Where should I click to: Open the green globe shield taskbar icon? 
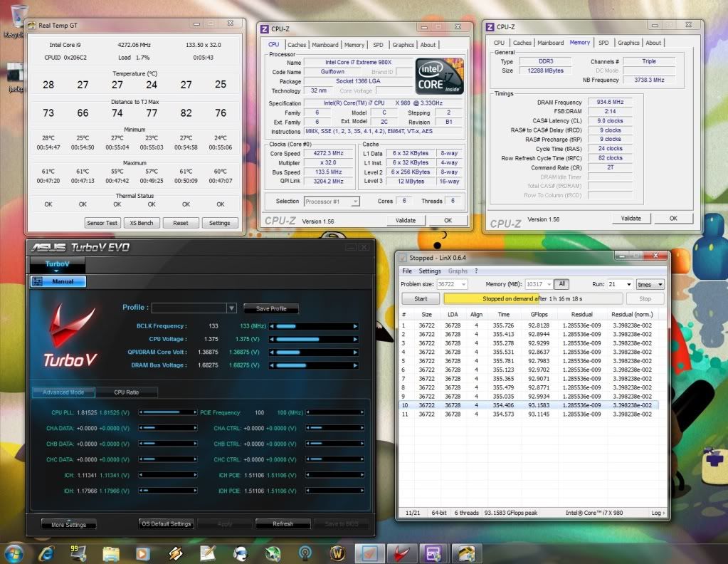[x=273, y=553]
